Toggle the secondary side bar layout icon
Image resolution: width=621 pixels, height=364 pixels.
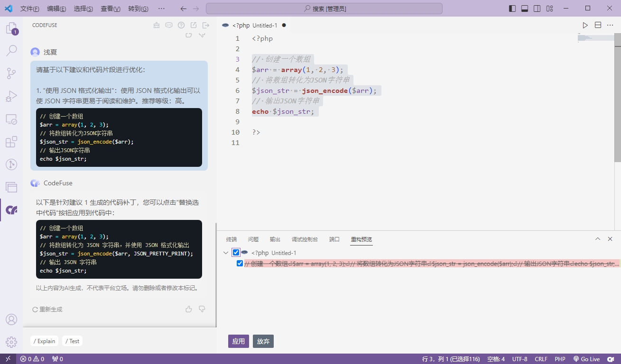537,9
